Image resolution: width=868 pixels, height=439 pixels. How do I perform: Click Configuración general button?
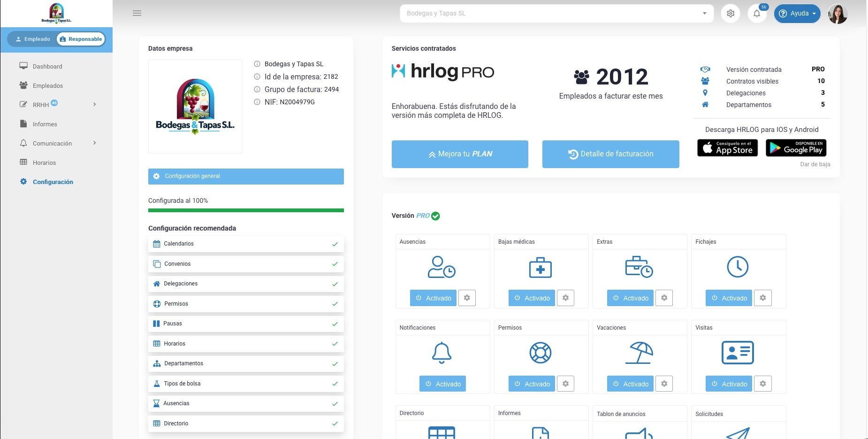(246, 176)
